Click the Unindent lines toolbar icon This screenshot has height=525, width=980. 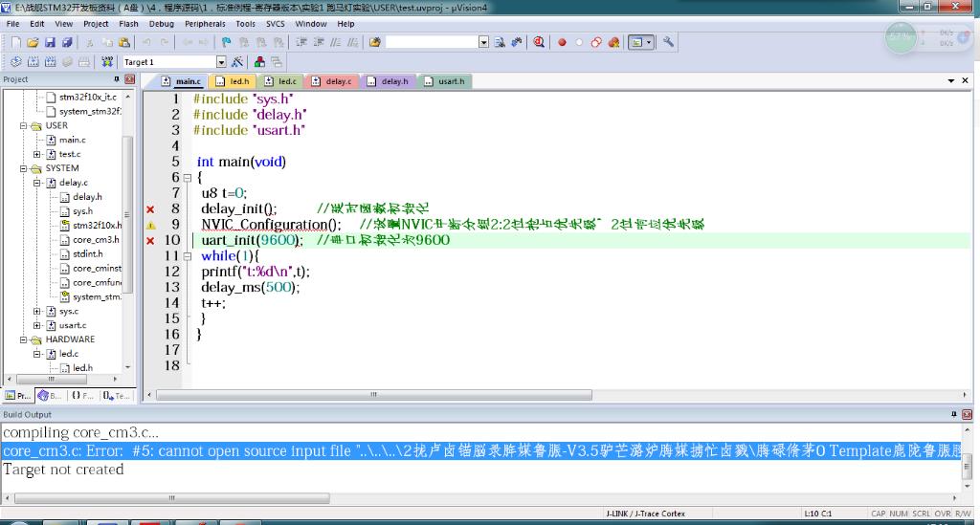click(x=319, y=42)
